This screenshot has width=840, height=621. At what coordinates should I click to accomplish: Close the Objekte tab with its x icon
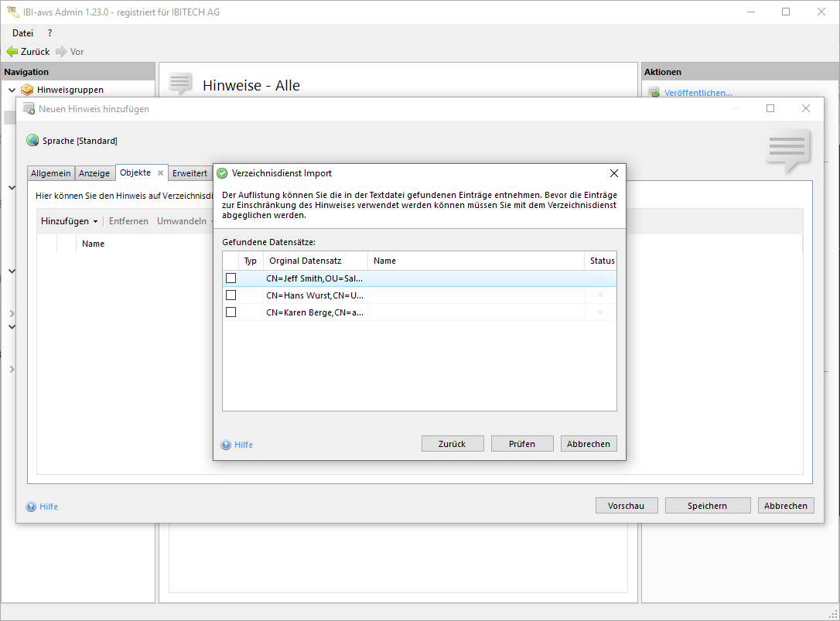pos(160,173)
